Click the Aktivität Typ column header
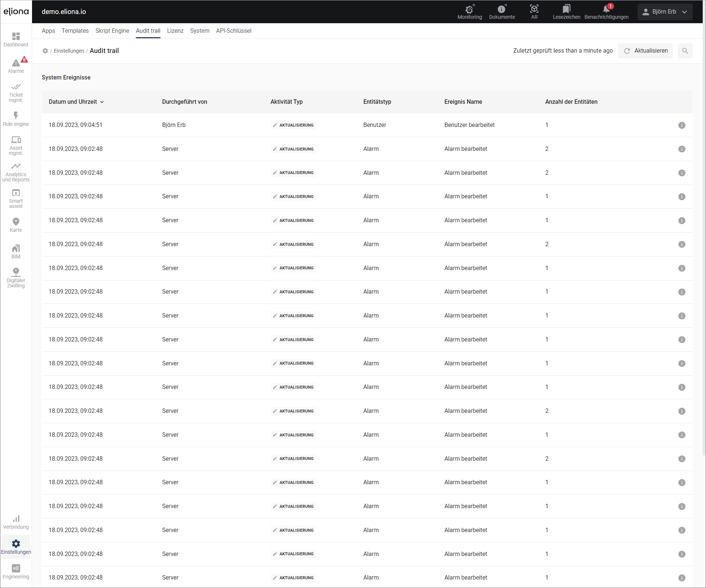 [286, 102]
